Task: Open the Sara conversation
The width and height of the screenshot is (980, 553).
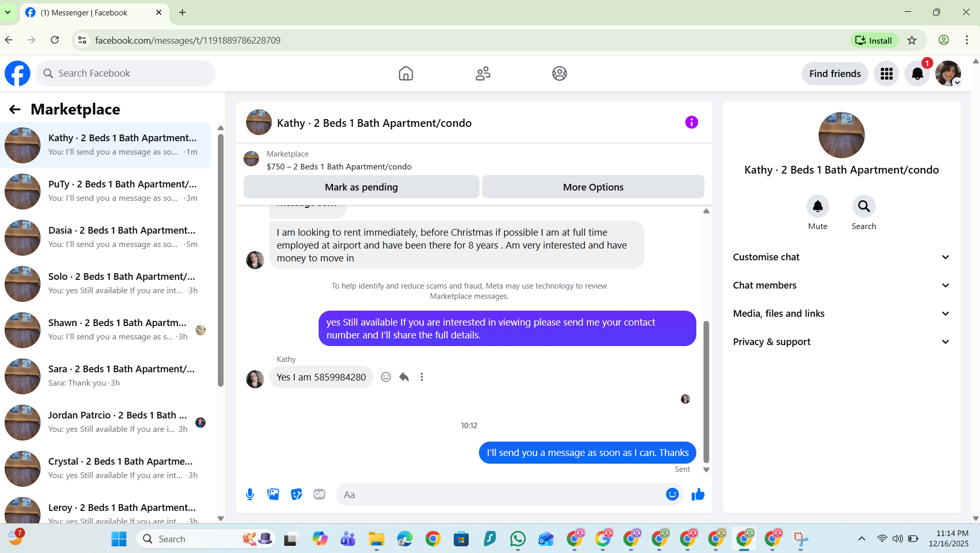Action: pyautogui.click(x=105, y=376)
